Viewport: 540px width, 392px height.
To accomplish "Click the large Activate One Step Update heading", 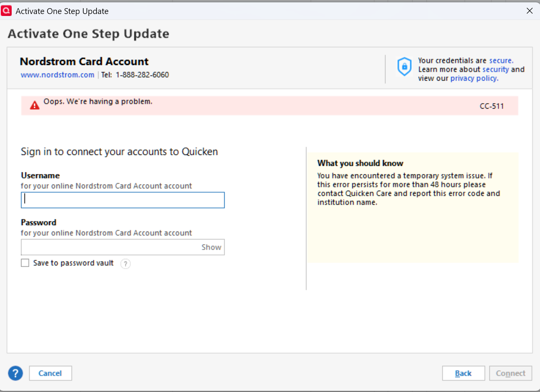I will (x=88, y=34).
